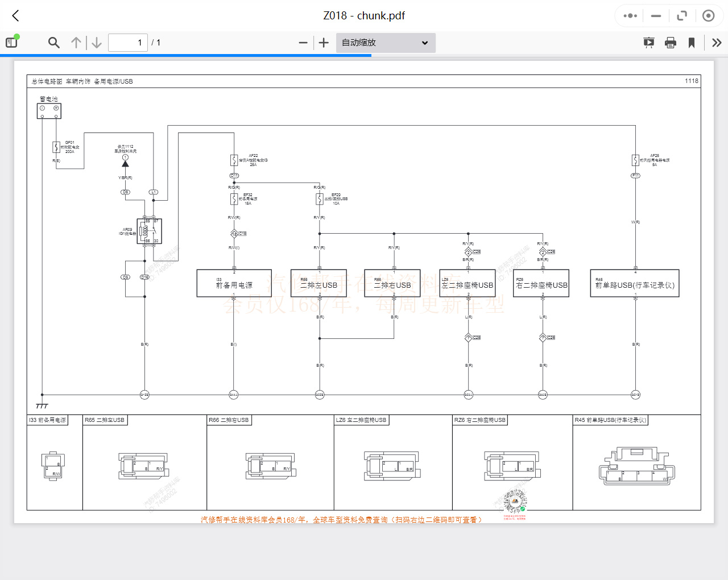Open the three-dots more options menu
The width and height of the screenshot is (728, 580).
pyautogui.click(x=630, y=16)
